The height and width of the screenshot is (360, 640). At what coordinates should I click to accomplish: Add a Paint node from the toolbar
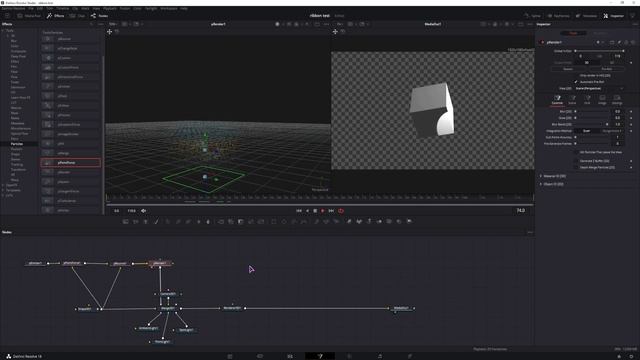click(156, 221)
